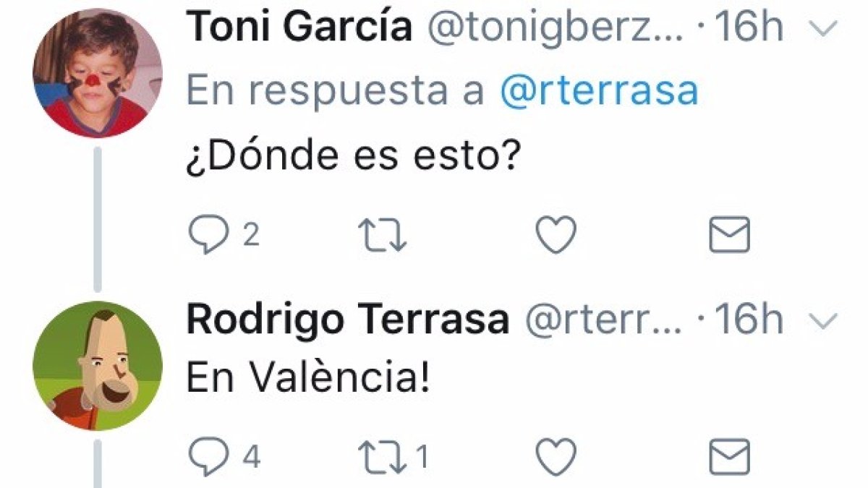Send Toni García's tweet via direct message
The image size is (868, 488).
coord(729,236)
